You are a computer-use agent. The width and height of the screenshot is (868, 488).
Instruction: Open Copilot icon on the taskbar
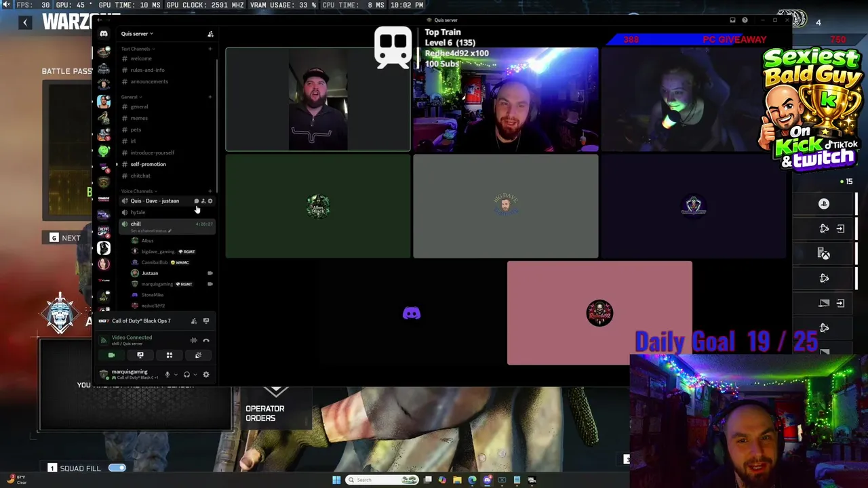pos(442,480)
